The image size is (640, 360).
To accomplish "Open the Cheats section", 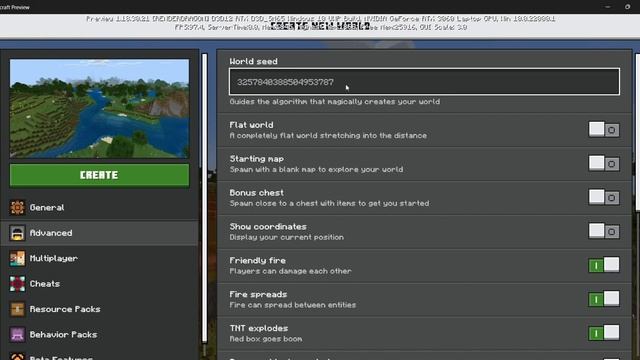I will [99, 284].
